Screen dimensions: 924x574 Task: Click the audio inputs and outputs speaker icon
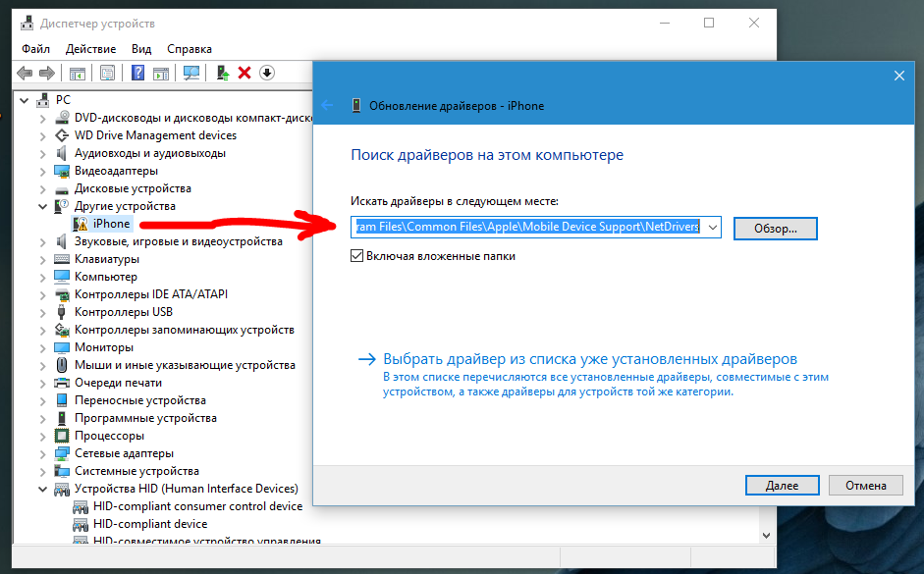(x=62, y=153)
